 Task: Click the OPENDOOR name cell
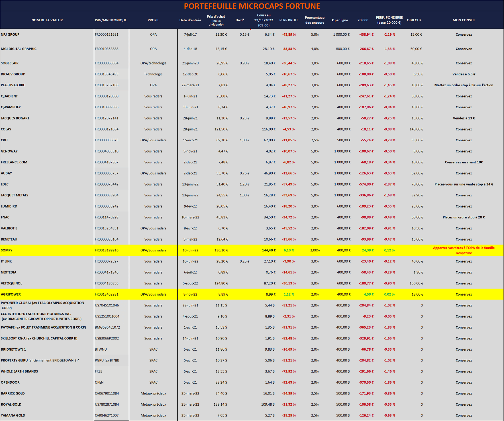point(10,383)
